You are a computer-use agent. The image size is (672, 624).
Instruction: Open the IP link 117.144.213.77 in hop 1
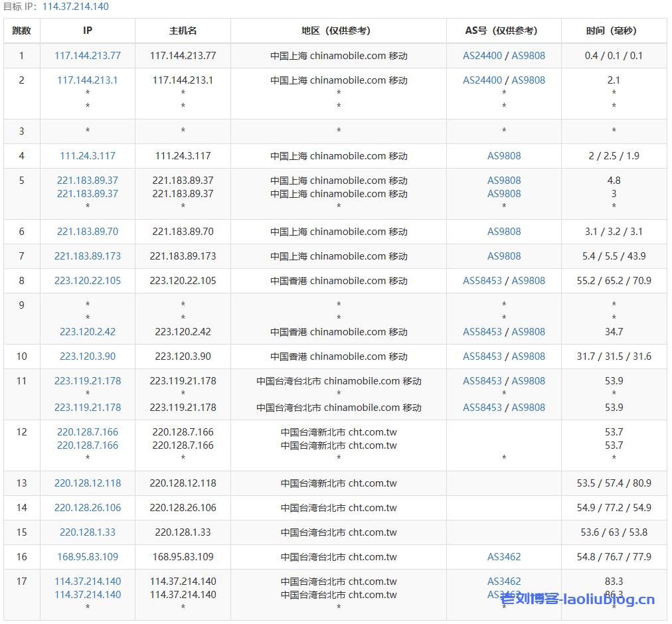[87, 55]
